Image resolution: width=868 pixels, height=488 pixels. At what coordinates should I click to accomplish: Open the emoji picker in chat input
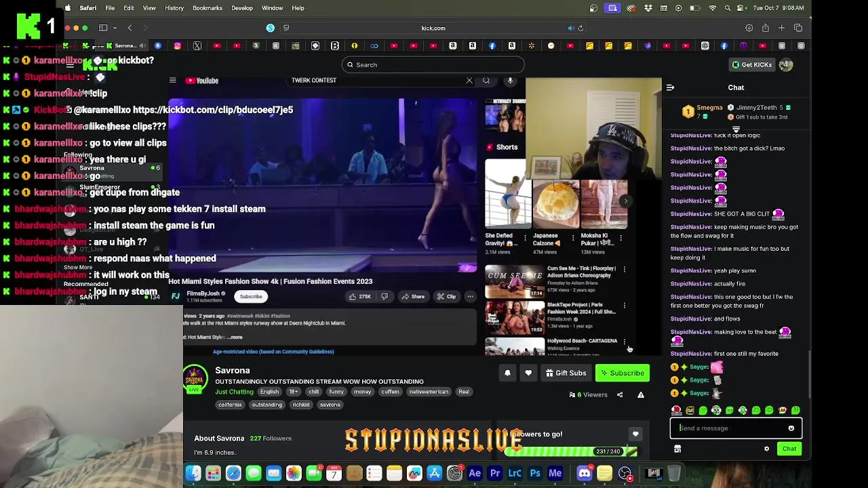tap(791, 428)
